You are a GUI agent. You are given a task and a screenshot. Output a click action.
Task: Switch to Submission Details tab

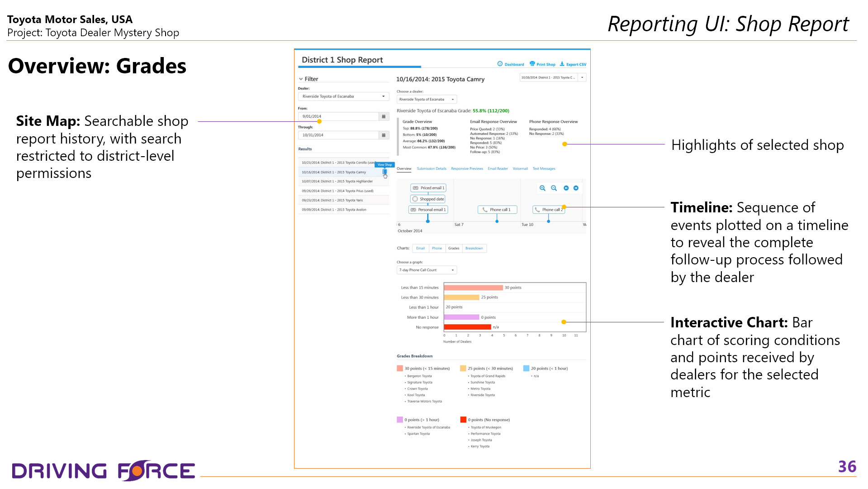pyautogui.click(x=432, y=169)
